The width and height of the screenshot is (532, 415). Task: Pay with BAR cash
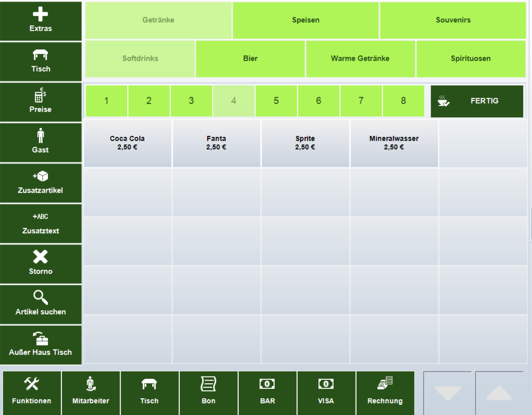[267, 393]
